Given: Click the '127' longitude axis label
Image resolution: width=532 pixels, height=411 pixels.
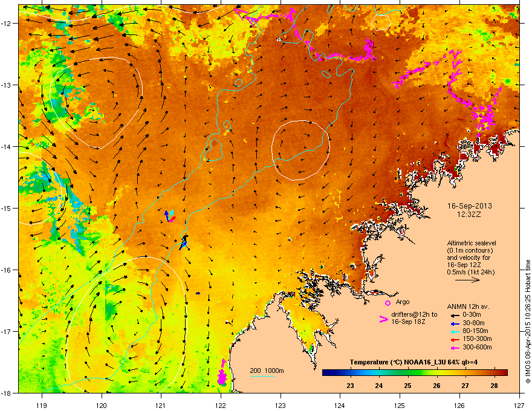Looking at the screenshot, I should pos(519,405).
